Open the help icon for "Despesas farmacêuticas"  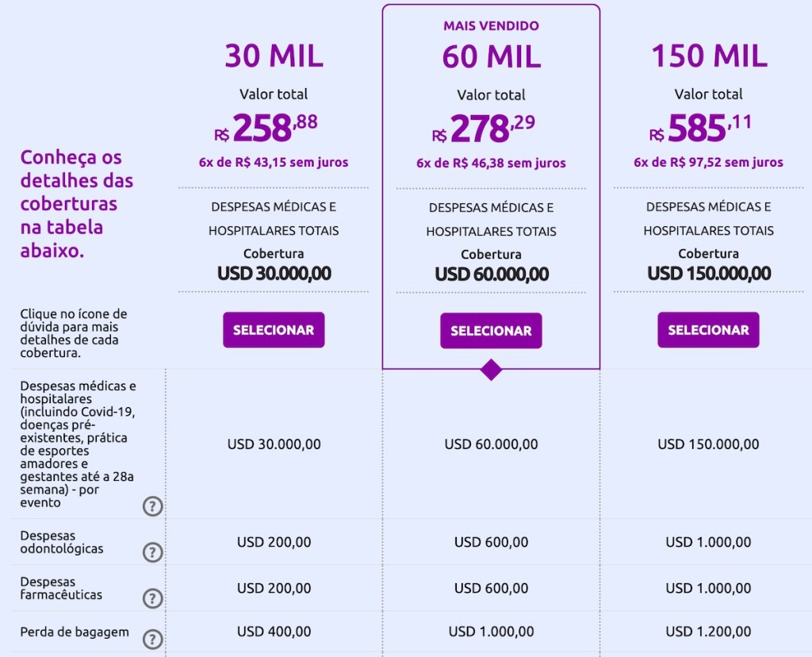[x=152, y=599]
